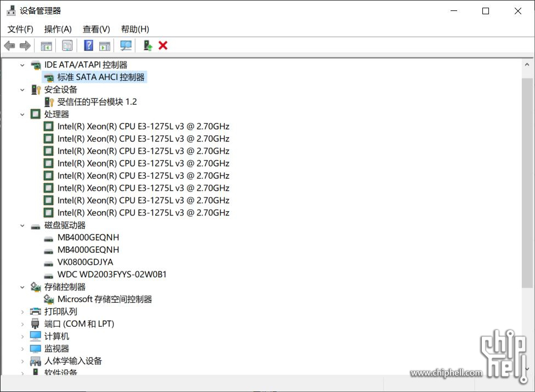Screen dimensions: 535x392
Task: Click the 设备管理器 title bar icon
Action: click(11, 10)
